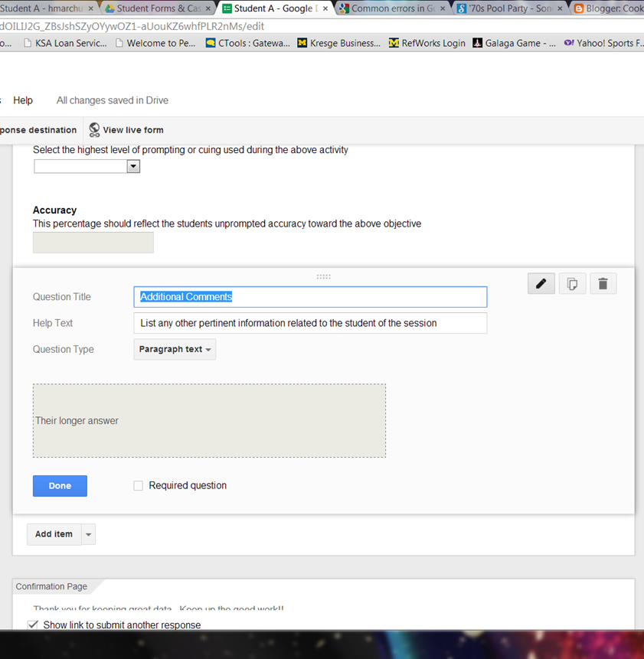Open Kresge Business bookmark

pyautogui.click(x=338, y=44)
